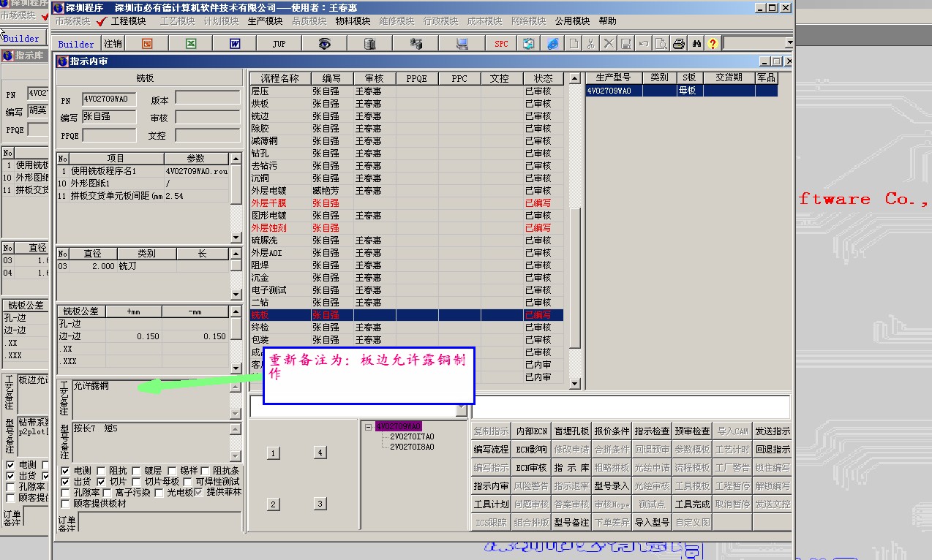The height and width of the screenshot is (560, 932).
Task: Click the 指示检查 button
Action: [652, 431]
